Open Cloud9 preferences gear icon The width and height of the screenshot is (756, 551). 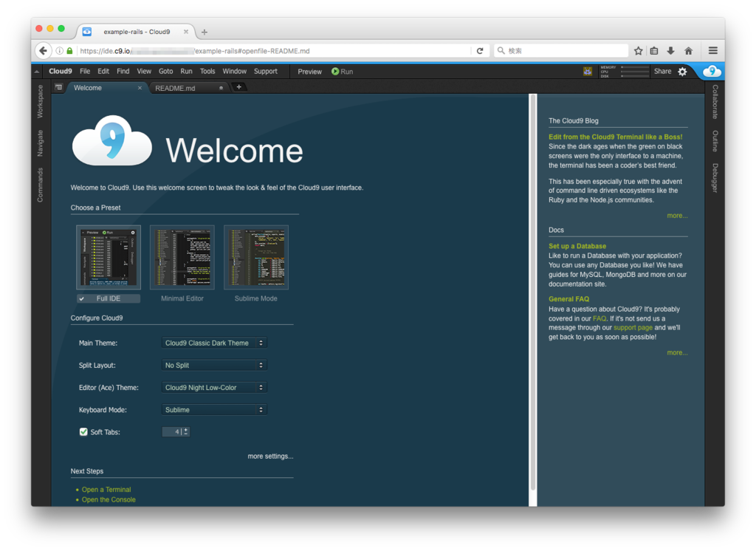pos(683,72)
